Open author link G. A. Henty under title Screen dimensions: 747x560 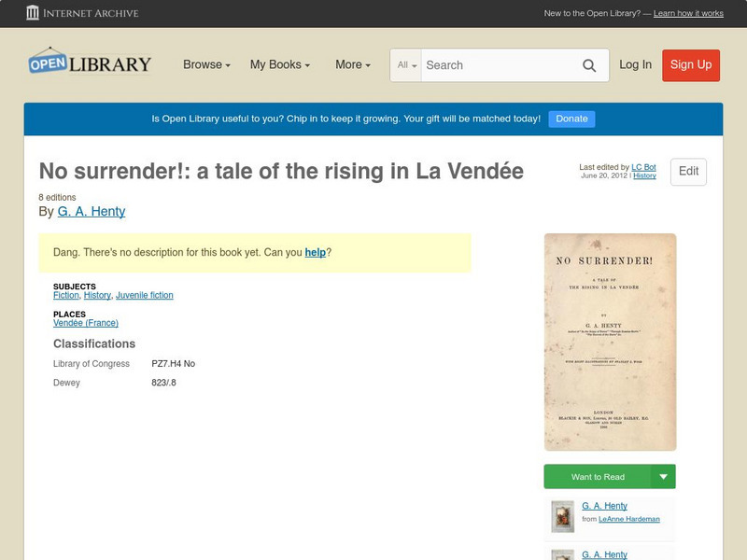pyautogui.click(x=92, y=212)
